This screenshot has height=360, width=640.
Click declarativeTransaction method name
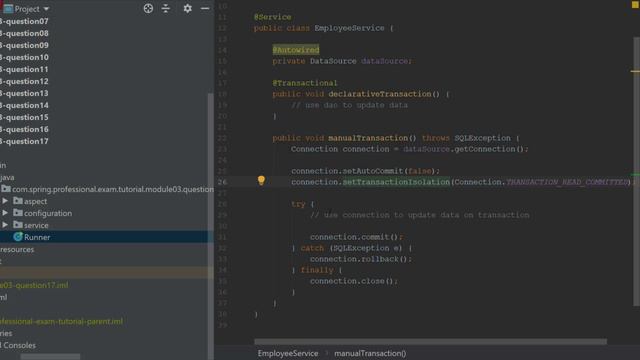(x=380, y=94)
